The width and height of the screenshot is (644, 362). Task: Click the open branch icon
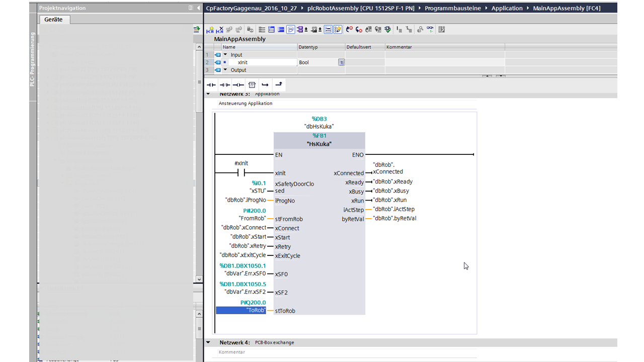(x=265, y=85)
